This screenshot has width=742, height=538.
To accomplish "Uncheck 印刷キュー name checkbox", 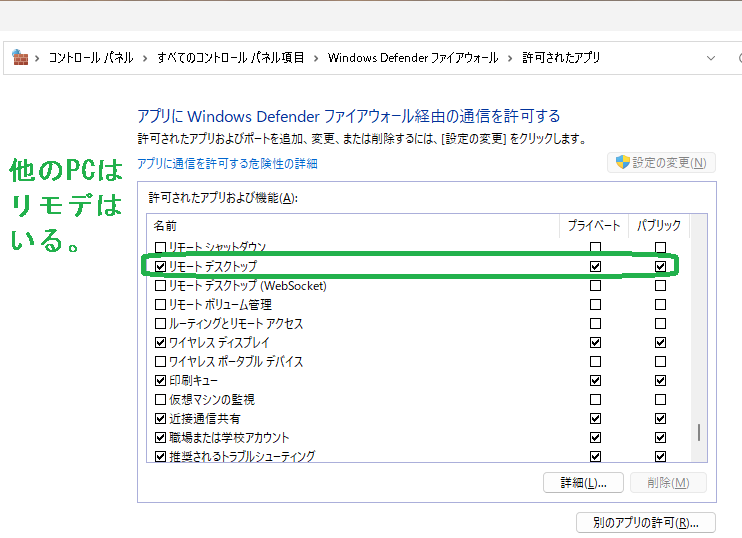I will click(x=160, y=381).
